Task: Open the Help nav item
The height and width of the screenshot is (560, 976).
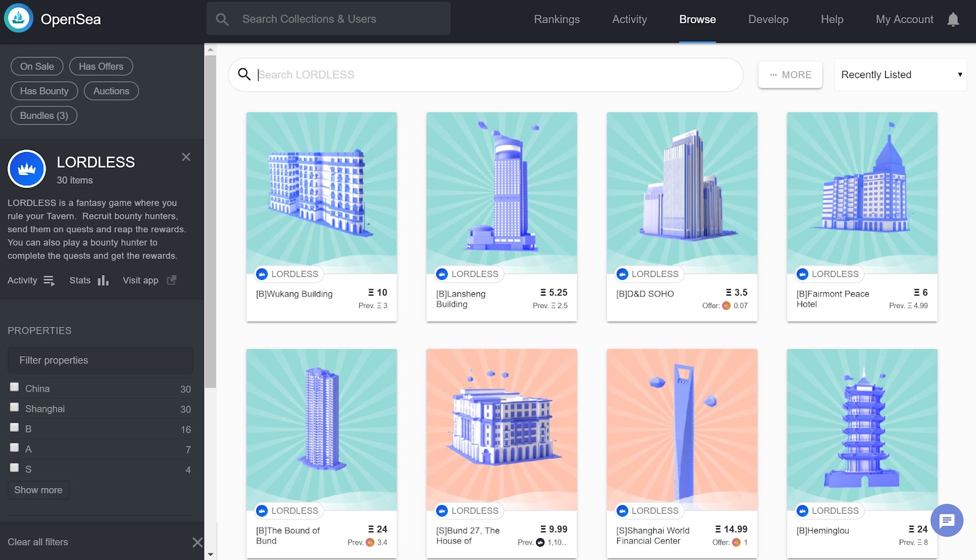Action: (832, 20)
